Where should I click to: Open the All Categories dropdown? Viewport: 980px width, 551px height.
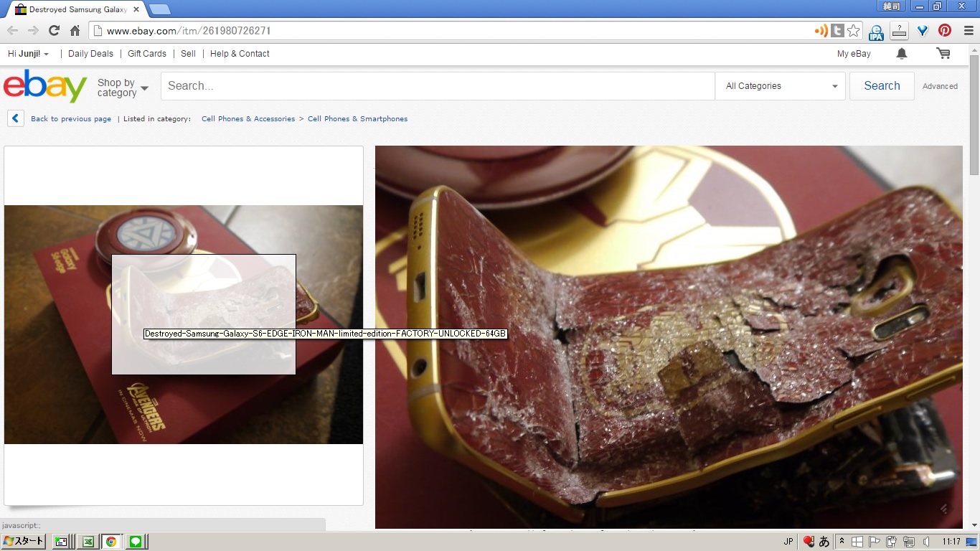click(x=781, y=86)
